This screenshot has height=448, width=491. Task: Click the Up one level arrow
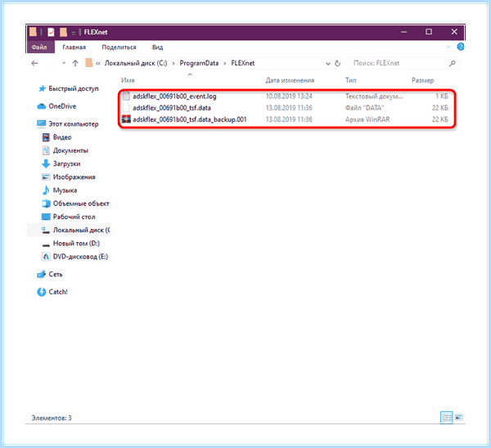(75, 63)
